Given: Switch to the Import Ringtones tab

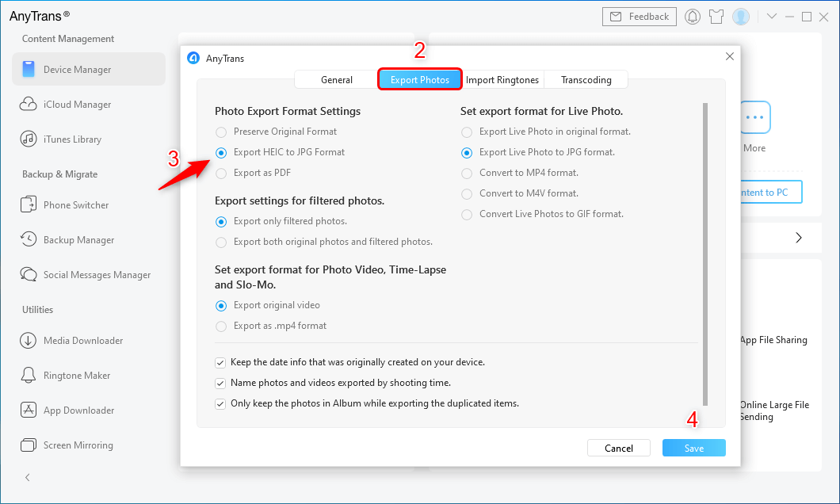Looking at the screenshot, I should [x=502, y=79].
